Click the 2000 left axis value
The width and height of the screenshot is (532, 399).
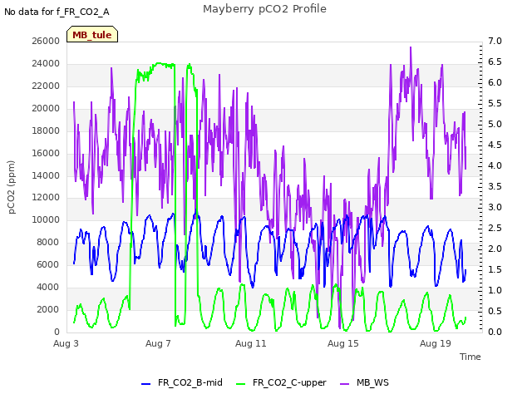point(48,309)
